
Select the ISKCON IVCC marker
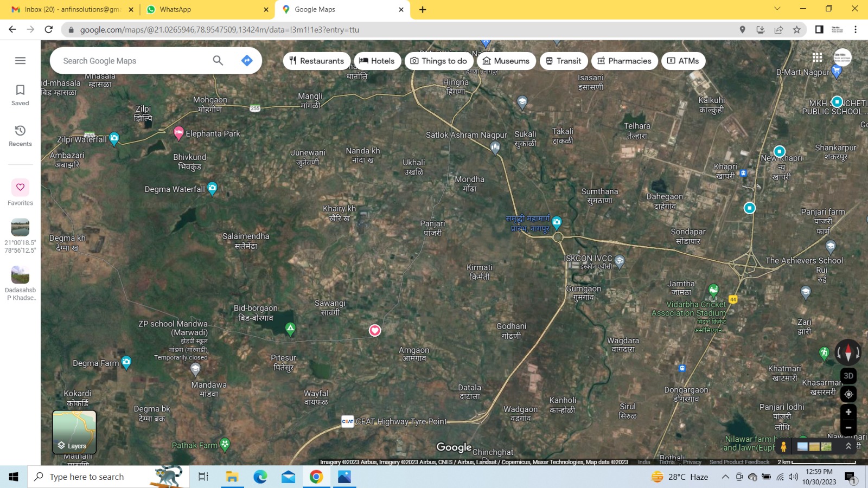[620, 261]
